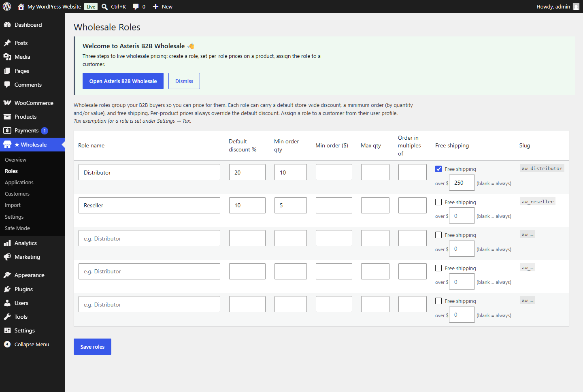Click the Products archive box icon

click(x=7, y=117)
